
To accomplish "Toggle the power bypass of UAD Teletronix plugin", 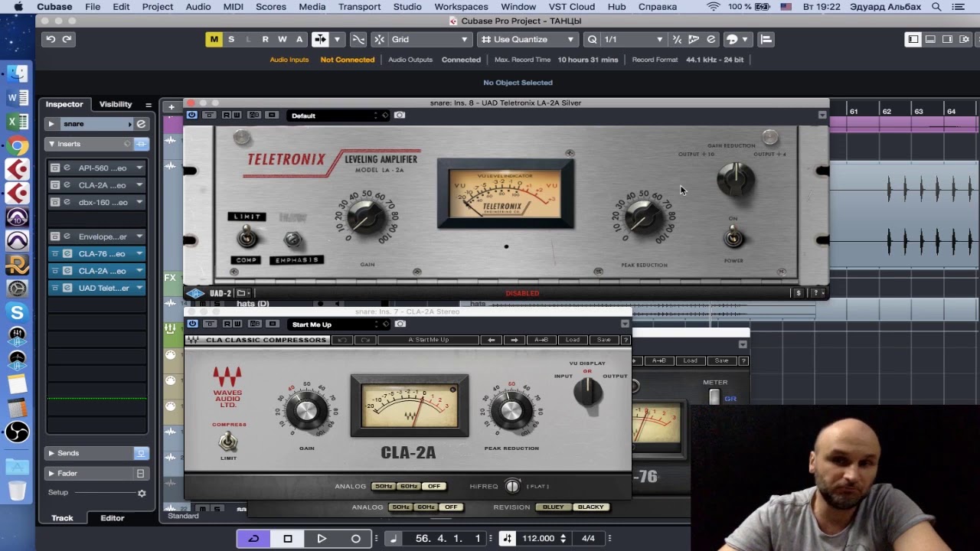I will point(192,115).
